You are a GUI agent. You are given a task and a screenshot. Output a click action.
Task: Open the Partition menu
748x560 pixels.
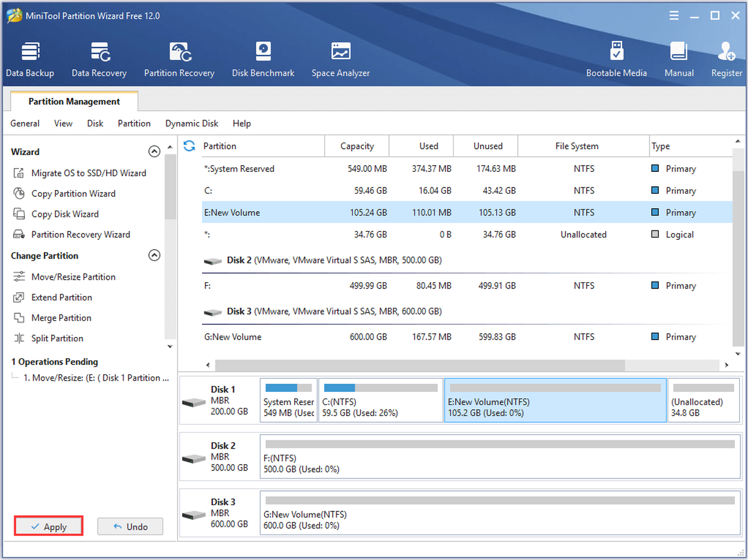pyautogui.click(x=134, y=123)
